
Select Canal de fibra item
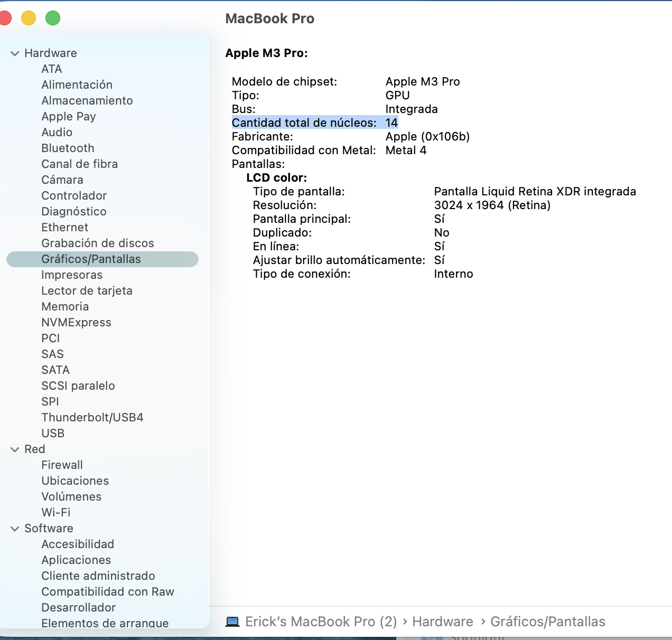click(x=80, y=164)
